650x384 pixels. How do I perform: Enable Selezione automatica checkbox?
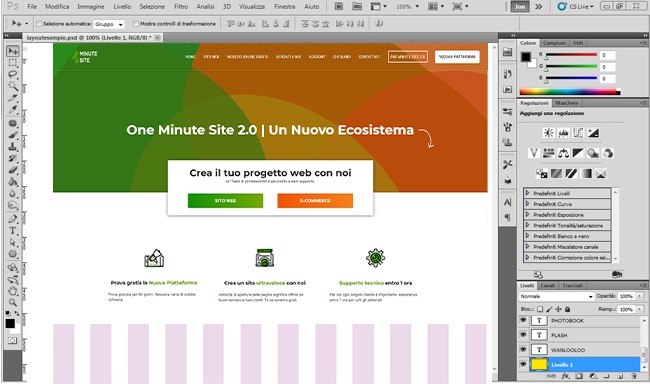tap(39, 24)
